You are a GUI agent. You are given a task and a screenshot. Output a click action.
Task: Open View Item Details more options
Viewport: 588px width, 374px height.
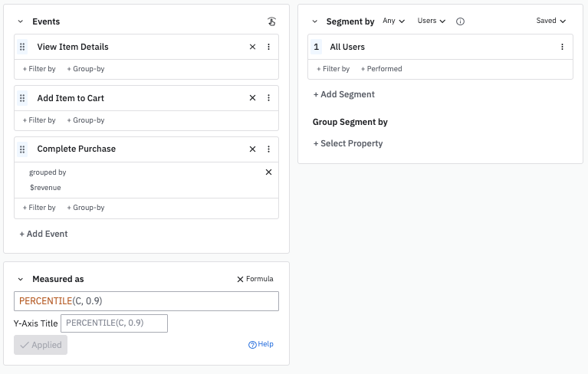pyautogui.click(x=268, y=47)
